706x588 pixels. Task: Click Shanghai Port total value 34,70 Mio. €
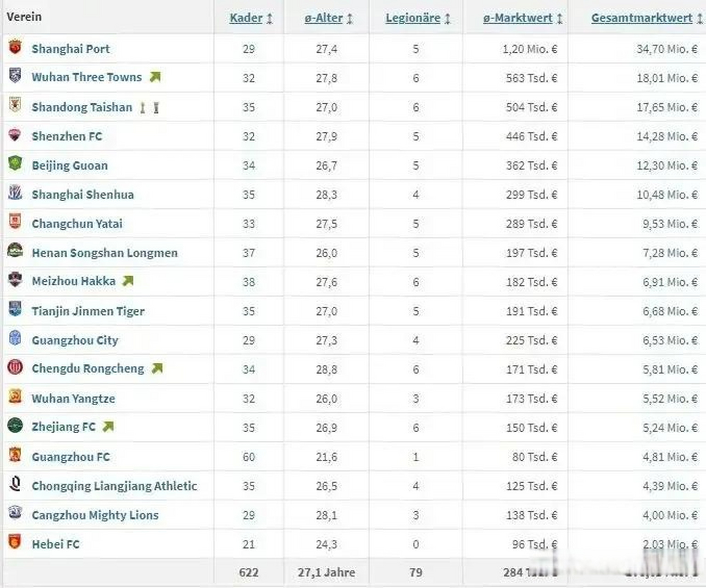tap(667, 49)
